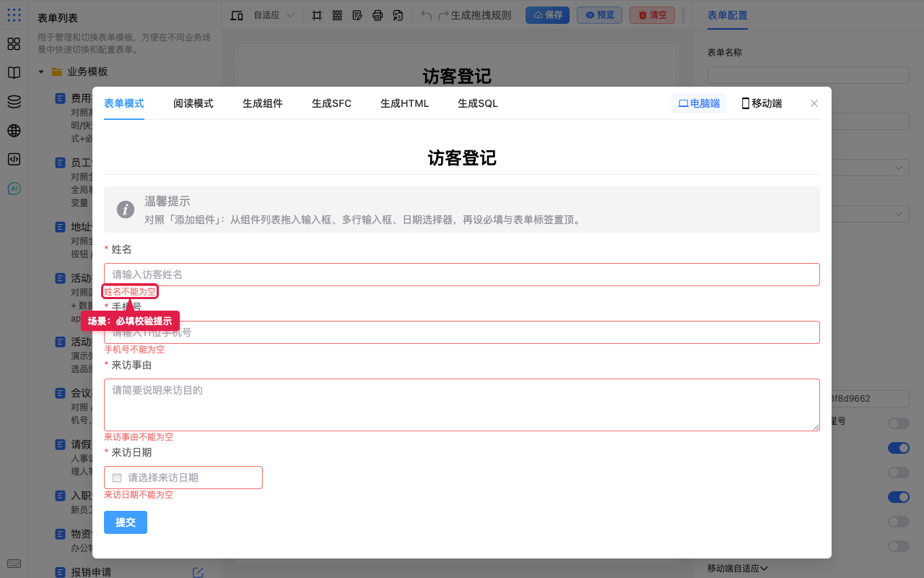
Task: Click the 预览 button in toolbar
Action: pos(599,15)
